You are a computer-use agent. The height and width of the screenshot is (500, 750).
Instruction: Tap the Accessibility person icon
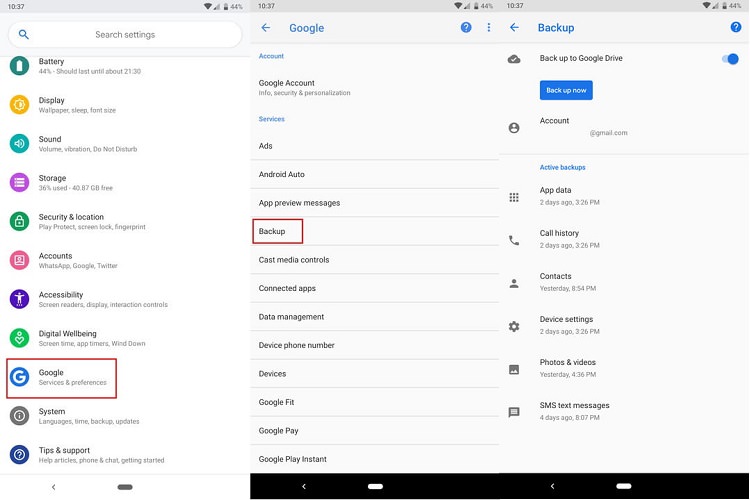click(19, 299)
